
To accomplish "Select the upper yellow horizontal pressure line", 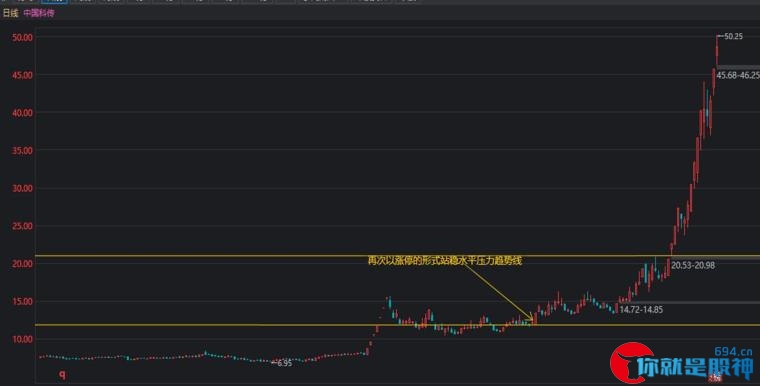I will coord(397,256).
